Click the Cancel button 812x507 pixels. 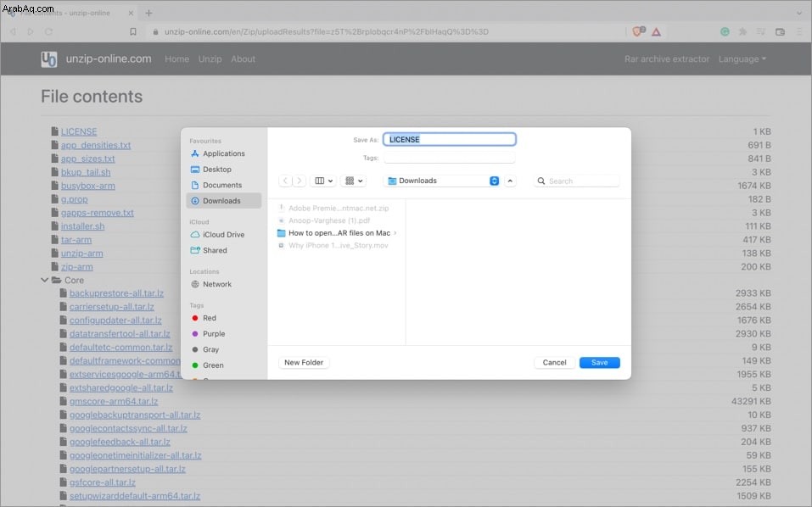[x=554, y=363]
